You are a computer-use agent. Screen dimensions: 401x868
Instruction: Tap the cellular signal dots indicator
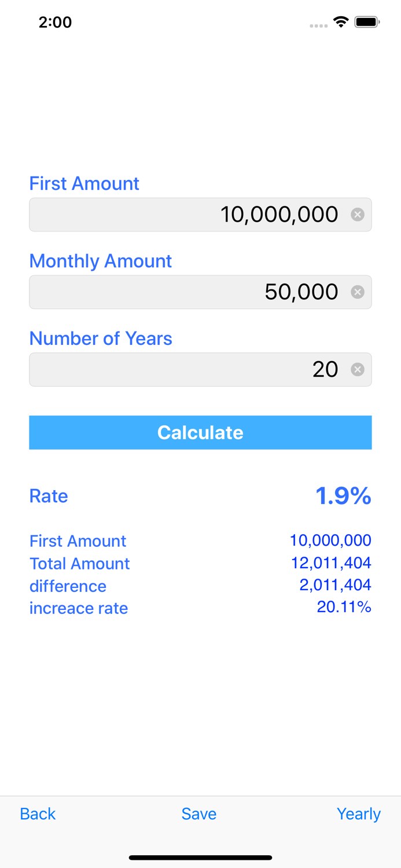318,24
